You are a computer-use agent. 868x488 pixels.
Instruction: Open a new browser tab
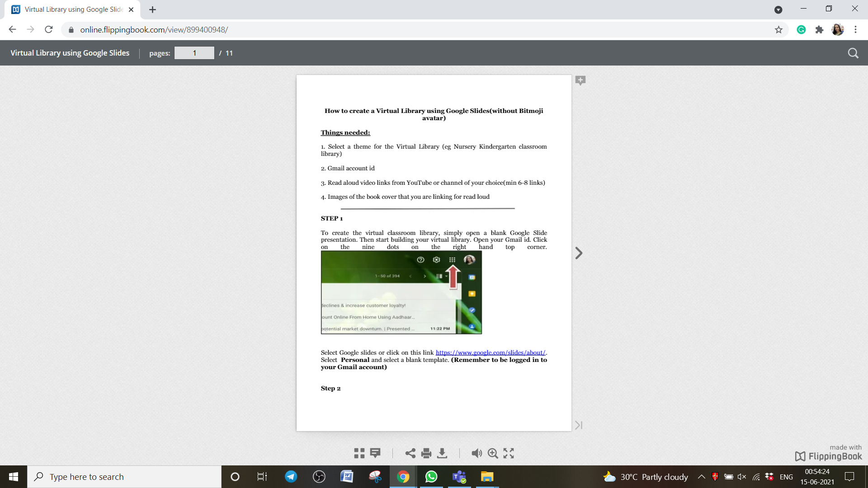[x=152, y=9]
